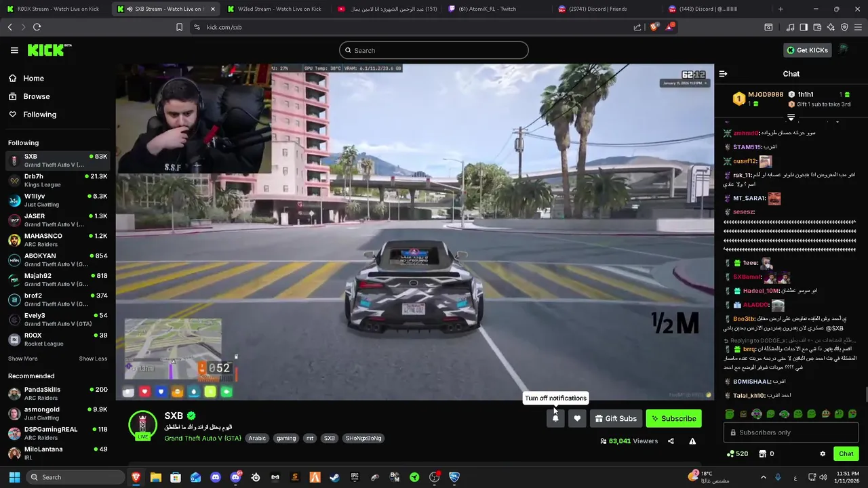Open Brave Wallet icon

(x=817, y=27)
